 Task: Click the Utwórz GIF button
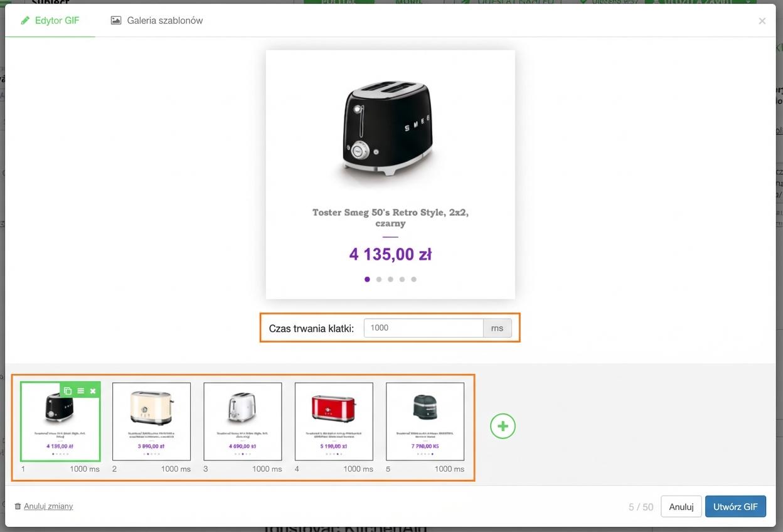point(735,507)
